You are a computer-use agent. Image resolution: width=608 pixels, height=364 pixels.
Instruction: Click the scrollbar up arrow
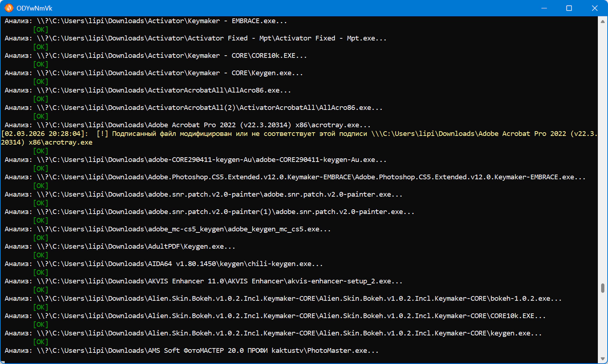(x=603, y=21)
